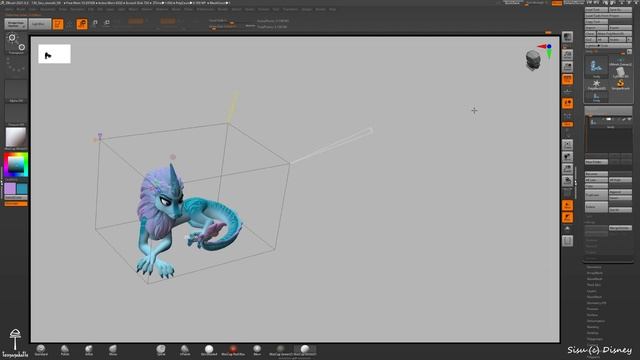Click the Xpose icon on right shelf
The width and height of the screenshot is (640, 360).
click(567, 241)
